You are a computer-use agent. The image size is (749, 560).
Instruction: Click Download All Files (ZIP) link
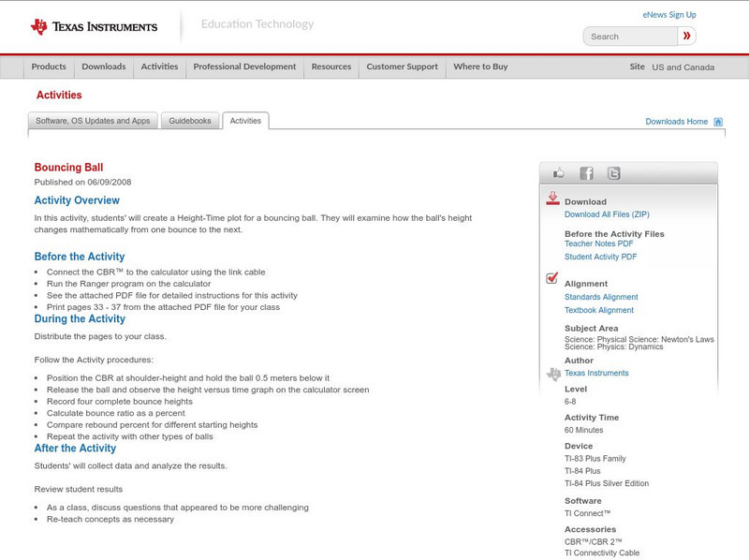(607, 214)
